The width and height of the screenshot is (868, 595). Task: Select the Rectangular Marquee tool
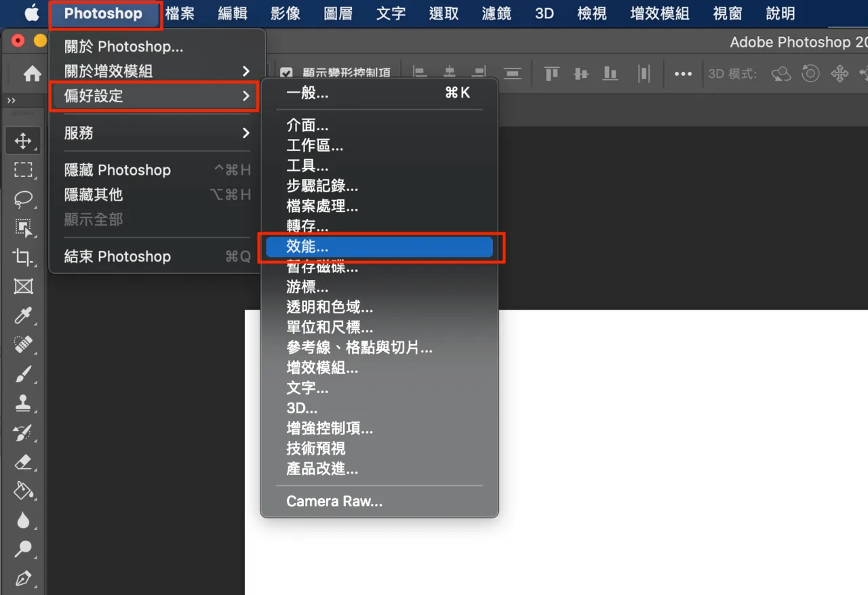click(24, 170)
